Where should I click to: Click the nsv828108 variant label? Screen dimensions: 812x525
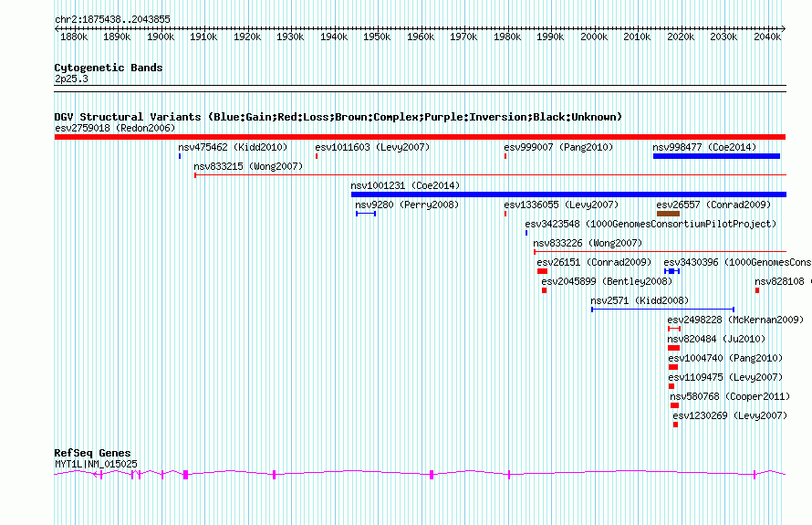783,281
